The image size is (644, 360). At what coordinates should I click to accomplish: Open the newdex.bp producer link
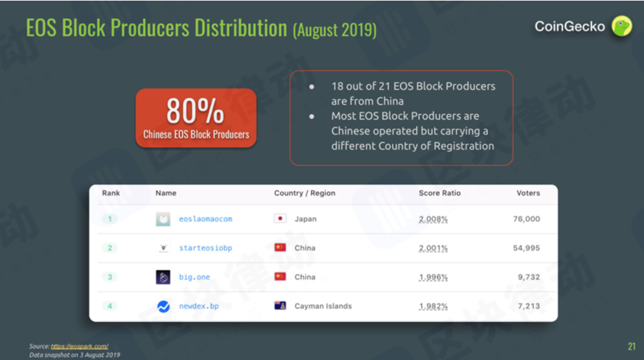pos(199,306)
